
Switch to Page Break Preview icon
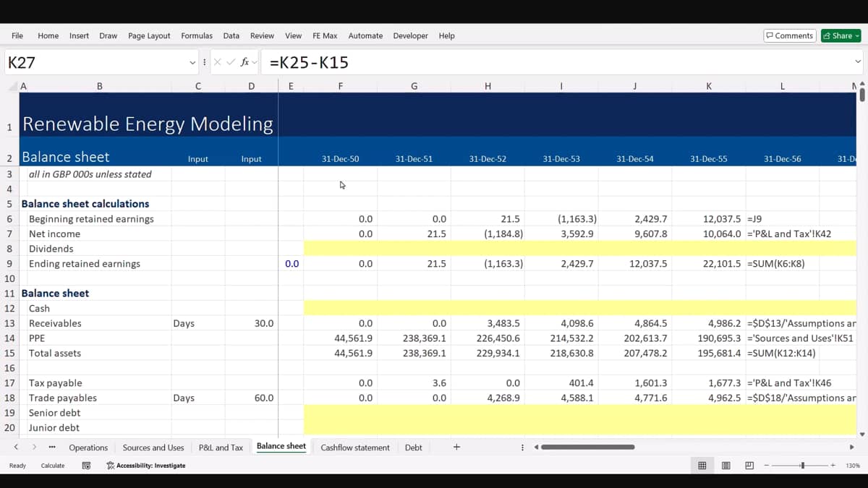[749, 466]
